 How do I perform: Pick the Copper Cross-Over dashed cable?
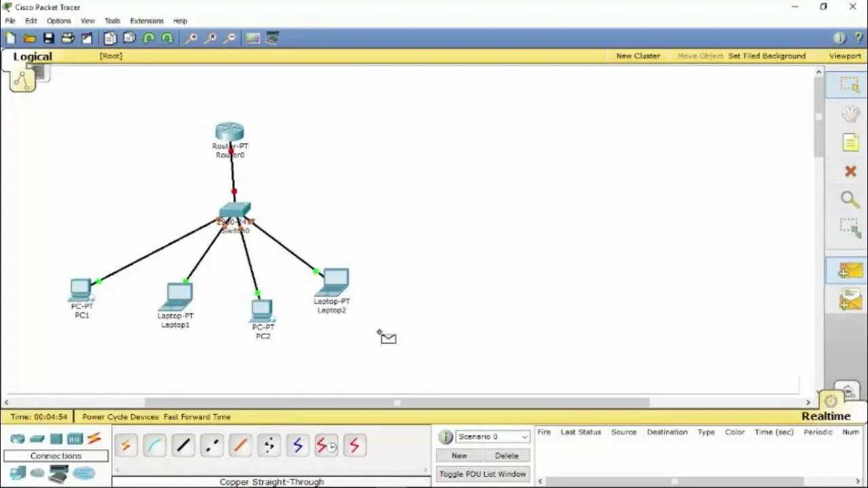(212, 445)
